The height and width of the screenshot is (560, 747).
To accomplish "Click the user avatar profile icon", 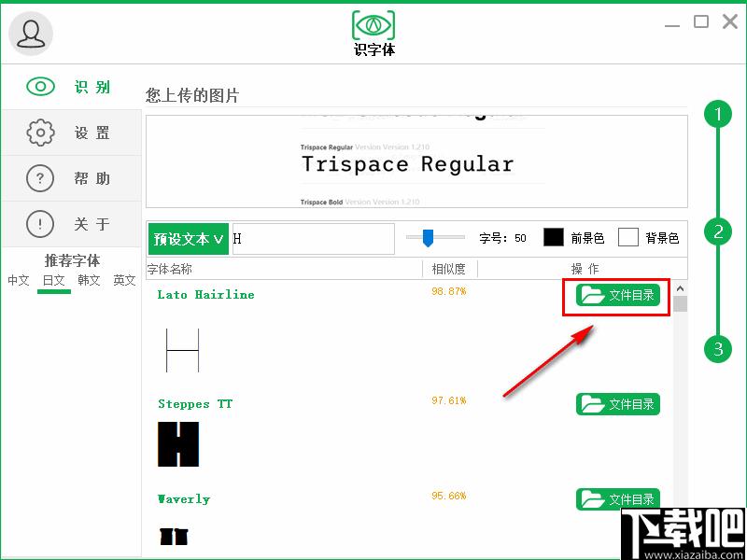I will pyautogui.click(x=31, y=34).
